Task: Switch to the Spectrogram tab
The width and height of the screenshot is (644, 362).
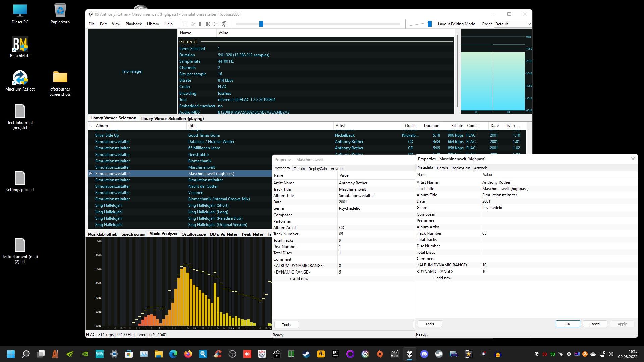Action: [x=133, y=234]
